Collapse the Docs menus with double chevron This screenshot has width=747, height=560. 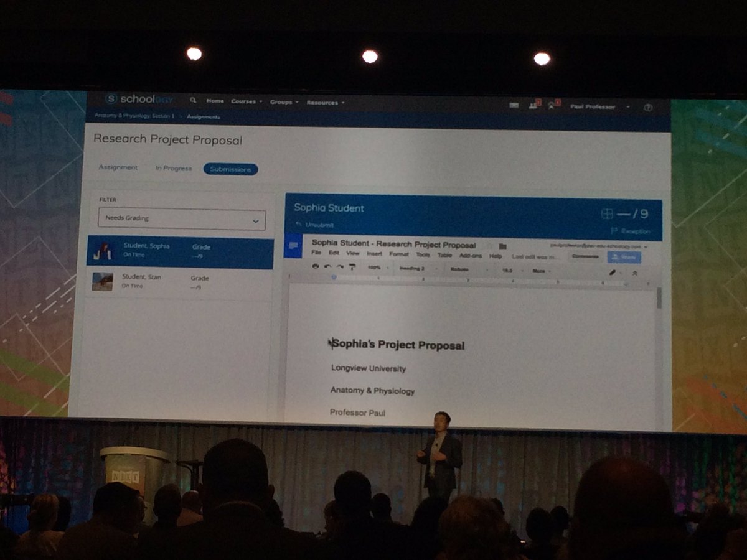coord(634,273)
